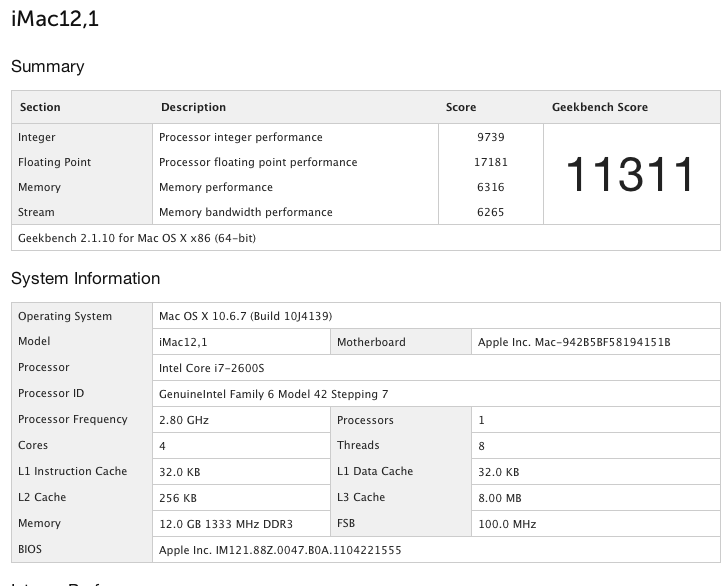Click the memory score 6316

coord(491,187)
